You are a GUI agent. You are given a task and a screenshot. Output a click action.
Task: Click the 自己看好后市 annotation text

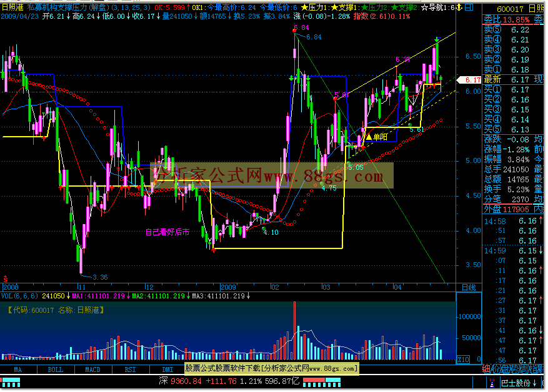coord(167,232)
